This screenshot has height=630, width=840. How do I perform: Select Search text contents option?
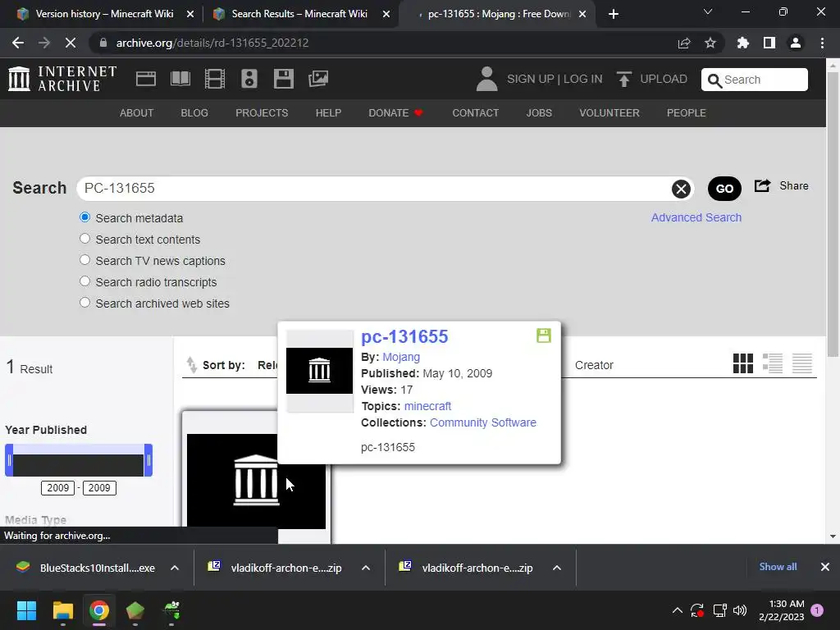coord(84,239)
